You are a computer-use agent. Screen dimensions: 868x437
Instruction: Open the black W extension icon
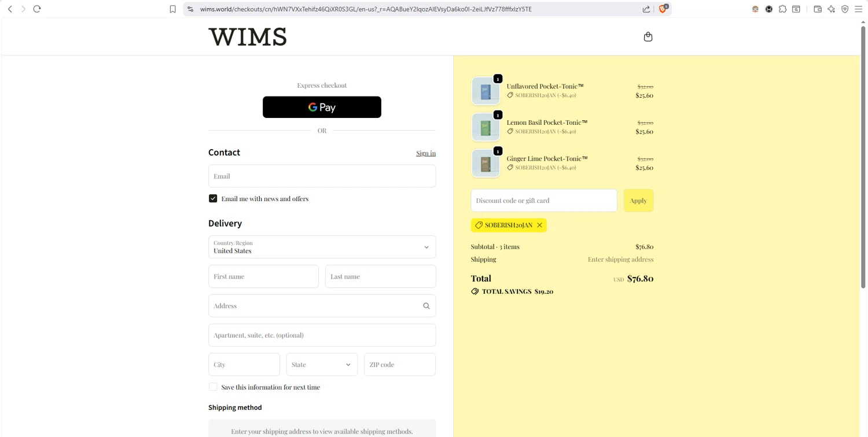point(769,9)
